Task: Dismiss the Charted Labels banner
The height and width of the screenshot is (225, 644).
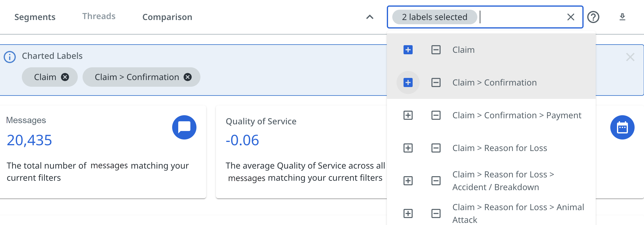Action: tap(630, 57)
